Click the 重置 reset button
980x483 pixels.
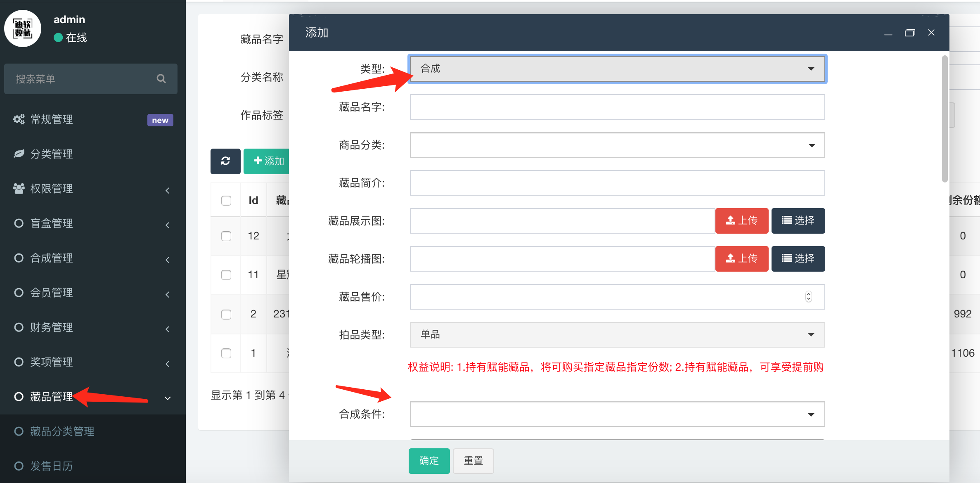click(473, 461)
